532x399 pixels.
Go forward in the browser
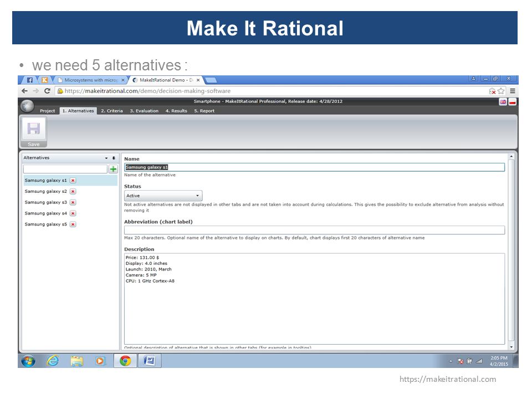[x=36, y=91]
